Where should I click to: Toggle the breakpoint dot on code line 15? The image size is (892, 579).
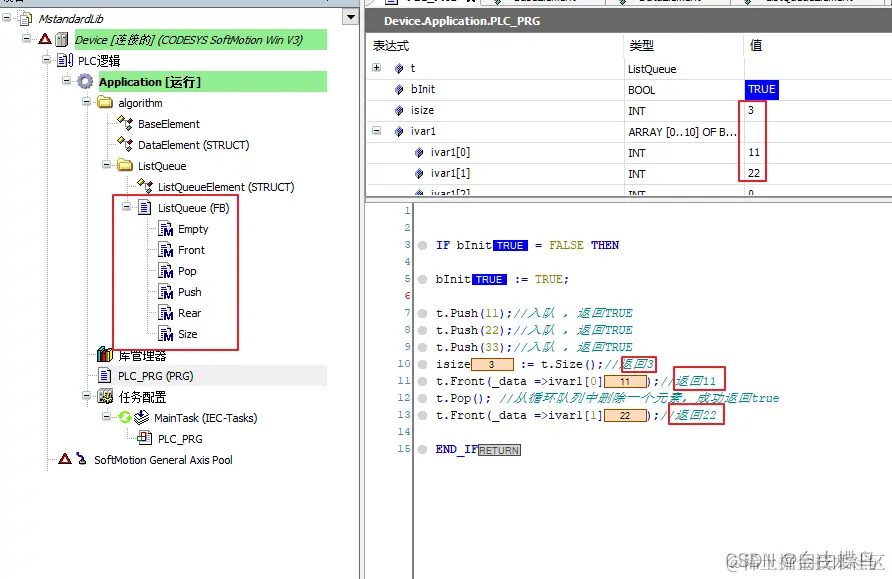click(422, 449)
